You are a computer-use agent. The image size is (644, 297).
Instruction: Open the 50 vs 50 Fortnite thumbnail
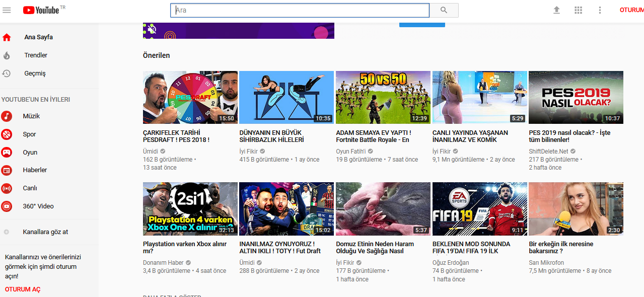(383, 97)
